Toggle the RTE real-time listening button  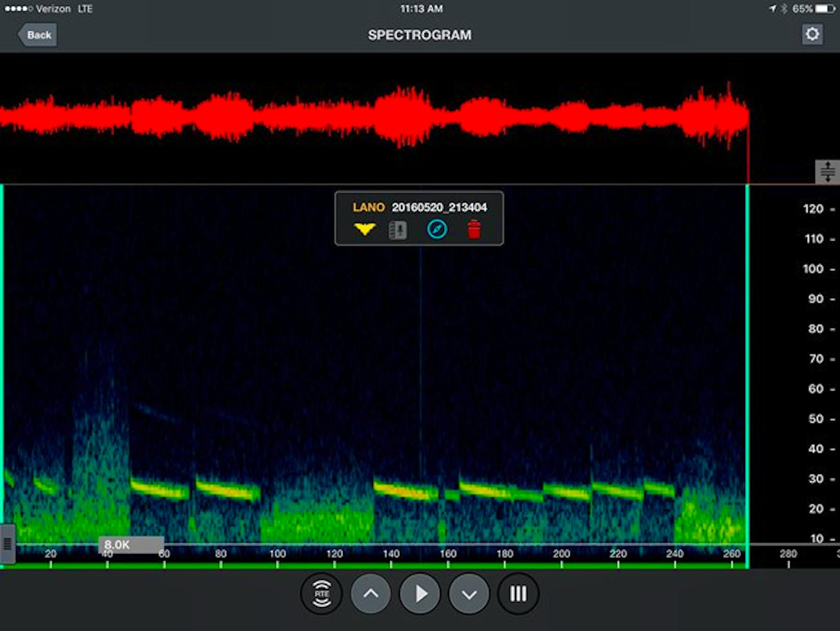coord(322,594)
